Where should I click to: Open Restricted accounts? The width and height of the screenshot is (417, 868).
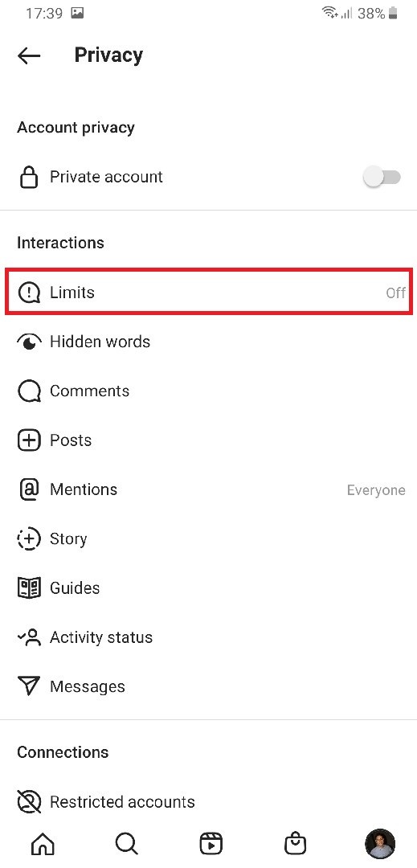tap(209, 802)
